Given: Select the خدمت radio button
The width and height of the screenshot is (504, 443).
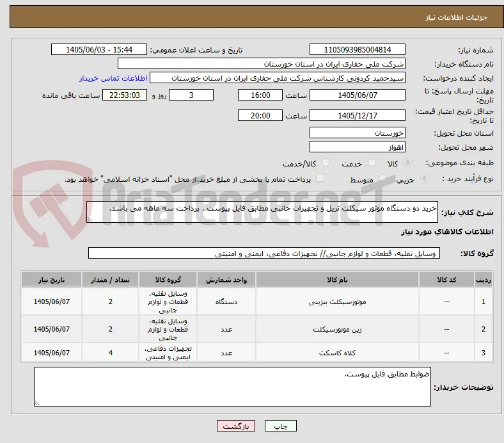Looking at the screenshot, I should tap(372, 163).
